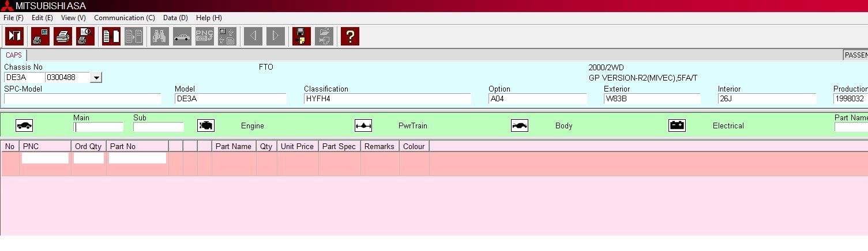
Task: Click the Colour column header
Action: click(414, 146)
